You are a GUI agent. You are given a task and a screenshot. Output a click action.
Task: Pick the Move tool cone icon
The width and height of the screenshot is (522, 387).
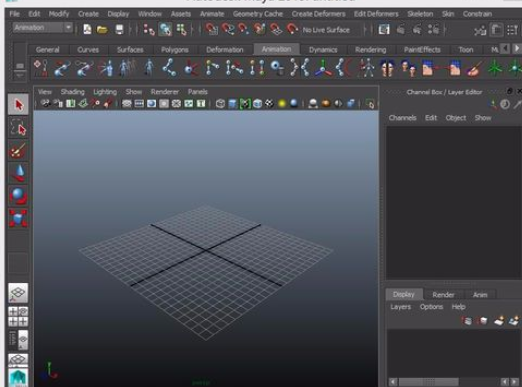click(x=18, y=173)
